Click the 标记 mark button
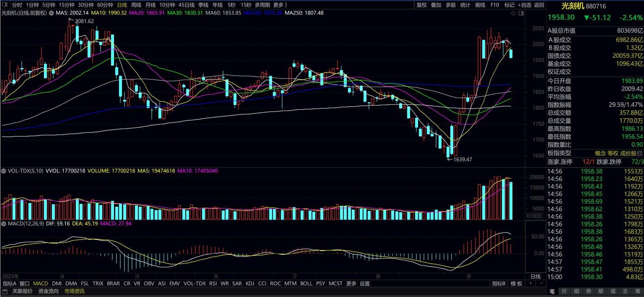Image resolution: width=644 pixels, height=297 pixels. pyautogui.click(x=509, y=5)
